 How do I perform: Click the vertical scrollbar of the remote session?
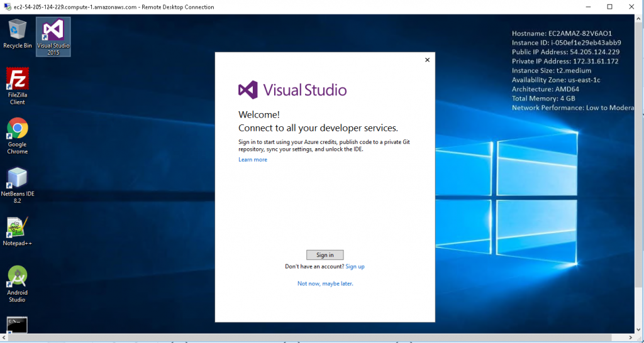pyautogui.click(x=640, y=176)
